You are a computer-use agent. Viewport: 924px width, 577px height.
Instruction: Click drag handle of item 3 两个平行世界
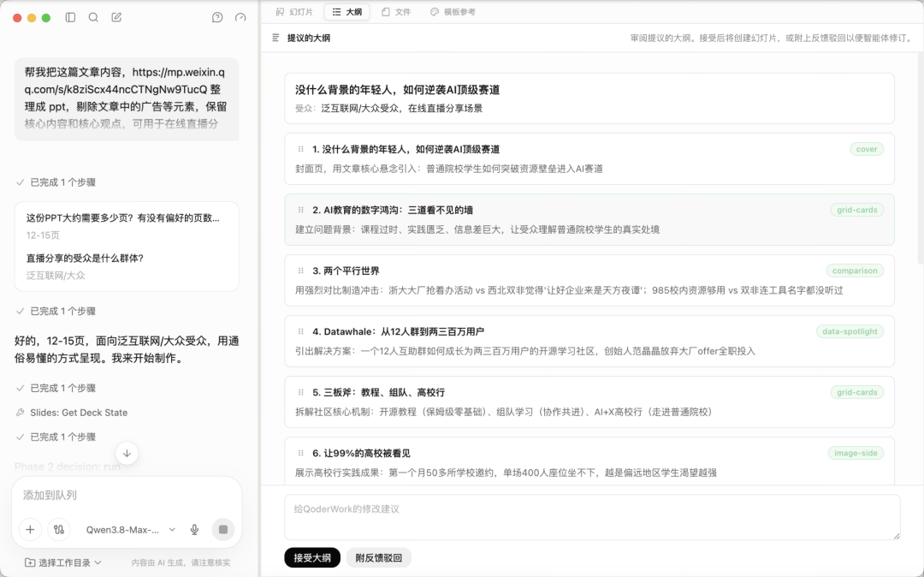[300, 271]
